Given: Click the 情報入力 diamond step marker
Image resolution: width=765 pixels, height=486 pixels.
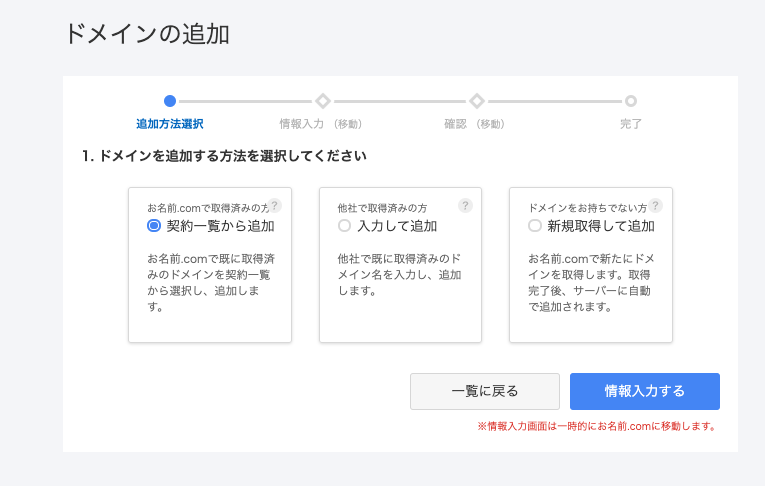Looking at the screenshot, I should [322, 101].
